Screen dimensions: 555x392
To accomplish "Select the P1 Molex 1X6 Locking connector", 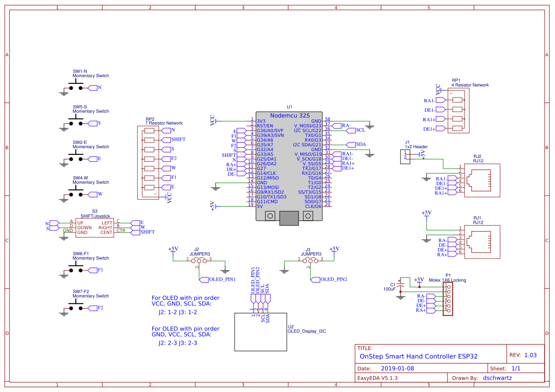I will point(448,298).
